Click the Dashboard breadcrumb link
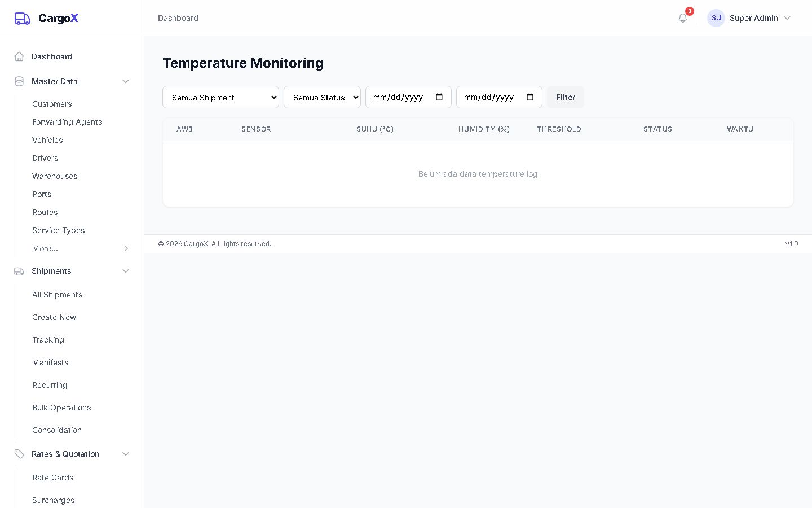 click(x=178, y=18)
